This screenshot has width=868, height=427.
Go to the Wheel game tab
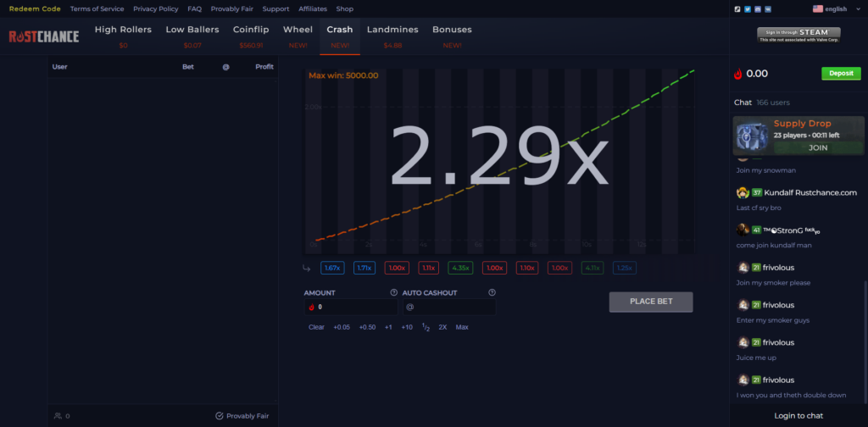click(298, 36)
